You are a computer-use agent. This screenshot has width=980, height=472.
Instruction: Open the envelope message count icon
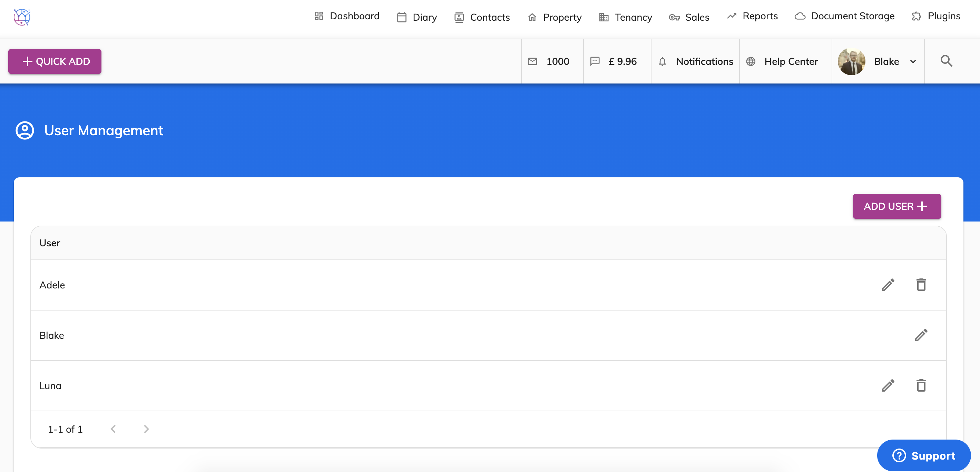[532, 61]
